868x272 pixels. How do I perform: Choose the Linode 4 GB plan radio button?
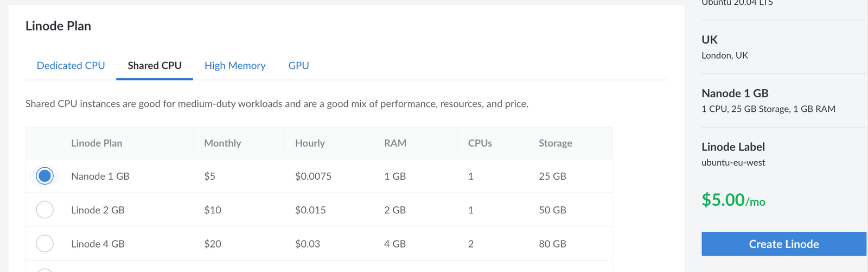(x=44, y=243)
